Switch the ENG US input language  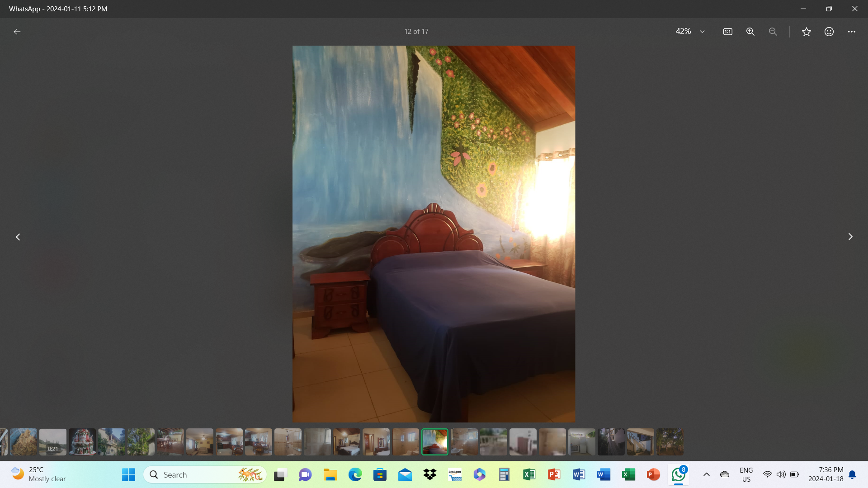pyautogui.click(x=746, y=474)
